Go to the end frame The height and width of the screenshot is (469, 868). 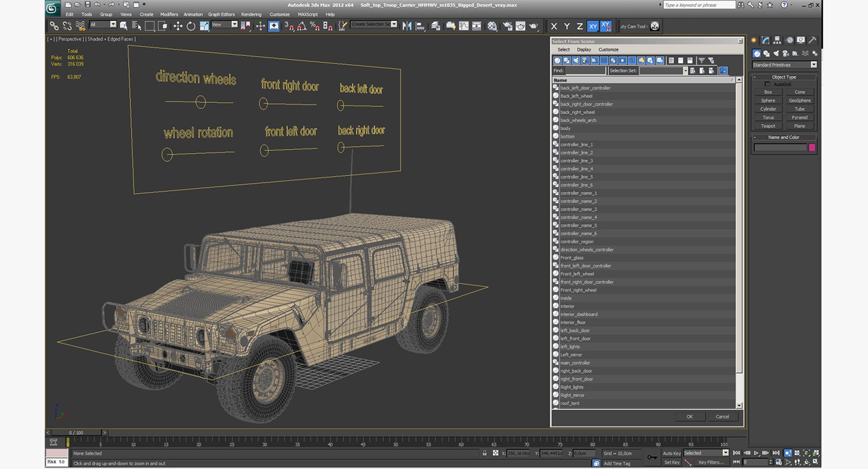coord(776,453)
